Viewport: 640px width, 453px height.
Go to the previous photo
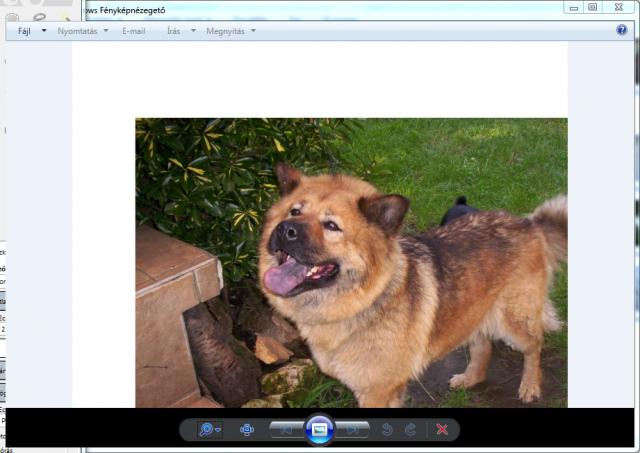click(x=286, y=430)
